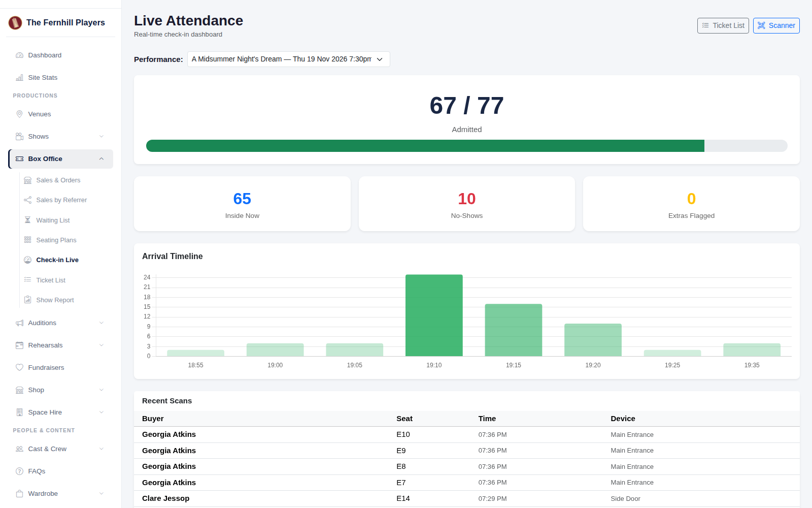
Task: Click the Sales & Orders shop icon
Action: tap(28, 180)
